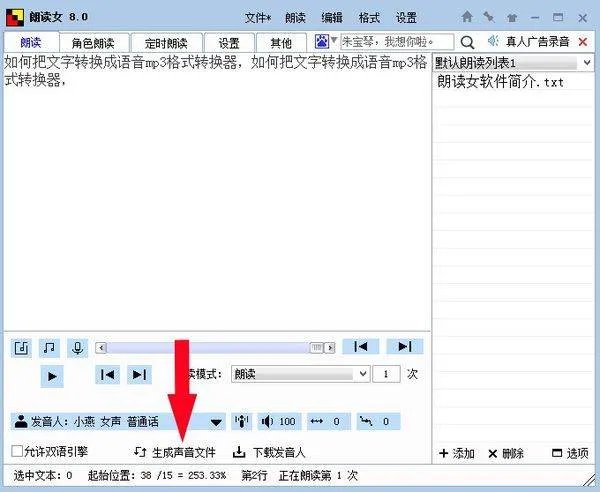
Task: Switch to the 设置 tab
Action: pos(229,43)
